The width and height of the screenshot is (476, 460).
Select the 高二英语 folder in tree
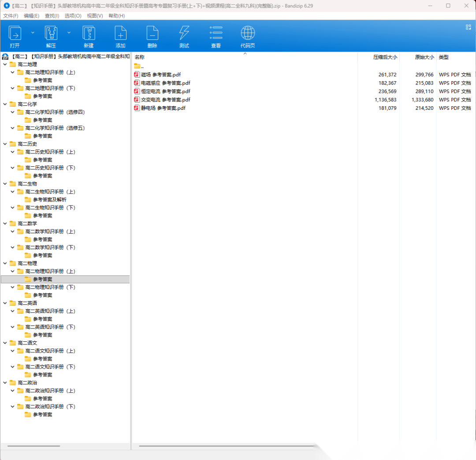(27, 303)
